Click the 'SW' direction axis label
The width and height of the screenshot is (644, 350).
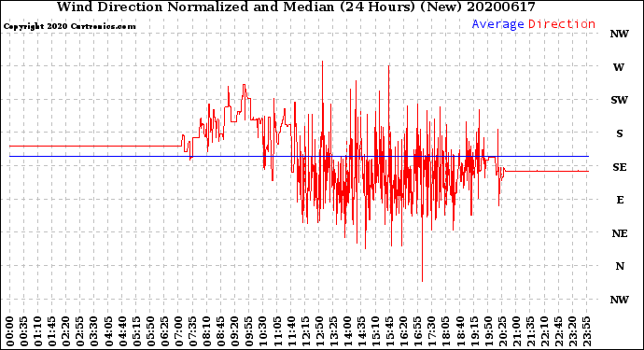point(620,100)
